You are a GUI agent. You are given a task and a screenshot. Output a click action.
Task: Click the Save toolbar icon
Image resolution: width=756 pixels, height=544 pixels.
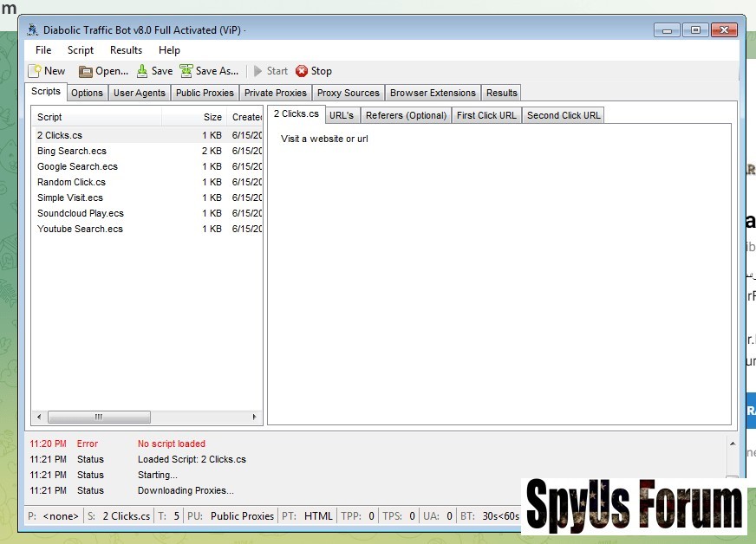tap(142, 71)
